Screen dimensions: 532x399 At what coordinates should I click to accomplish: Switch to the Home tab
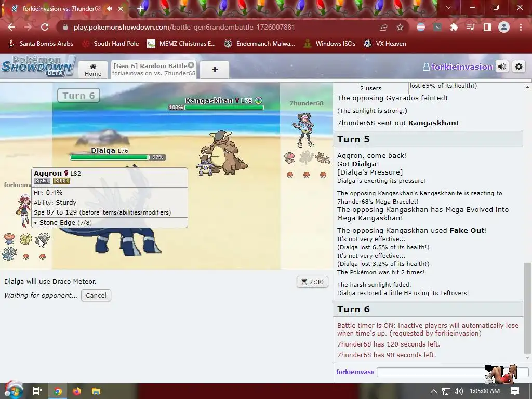click(93, 70)
